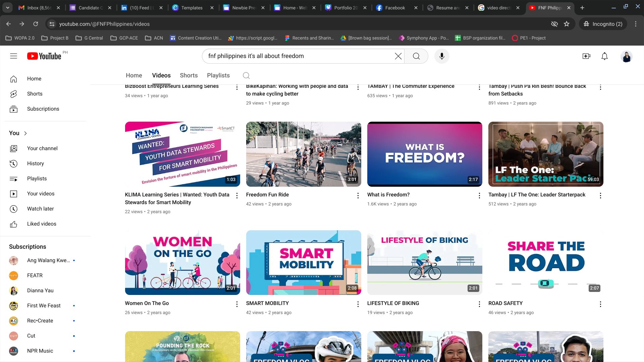Viewport: 644px width, 362px height.
Task: Click the third-party cookies blocked eye icon
Action: pos(554,24)
